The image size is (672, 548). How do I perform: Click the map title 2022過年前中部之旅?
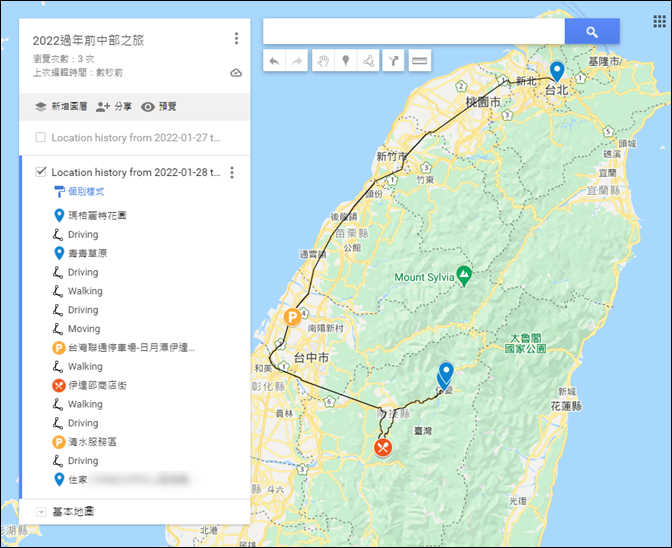[88, 40]
